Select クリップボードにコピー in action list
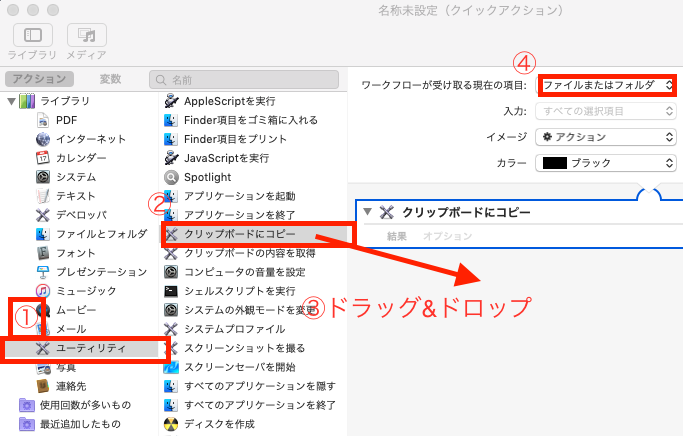 point(255,234)
